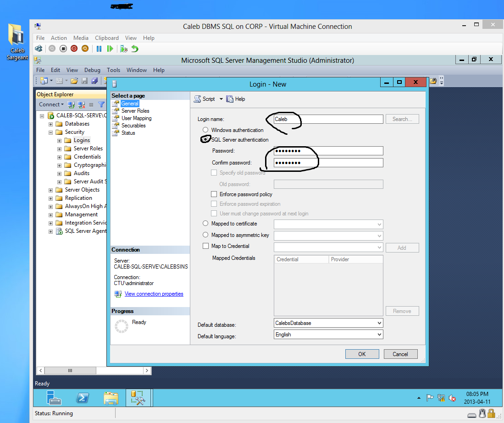Click OK in Login - New dialog
504x423 pixels.
click(x=362, y=354)
